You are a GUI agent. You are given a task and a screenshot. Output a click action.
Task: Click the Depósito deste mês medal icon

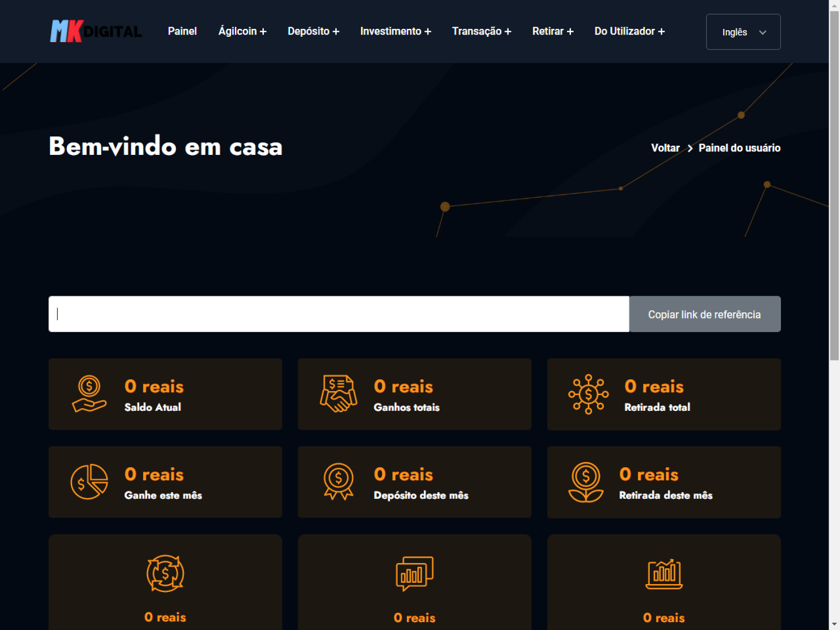click(x=338, y=482)
